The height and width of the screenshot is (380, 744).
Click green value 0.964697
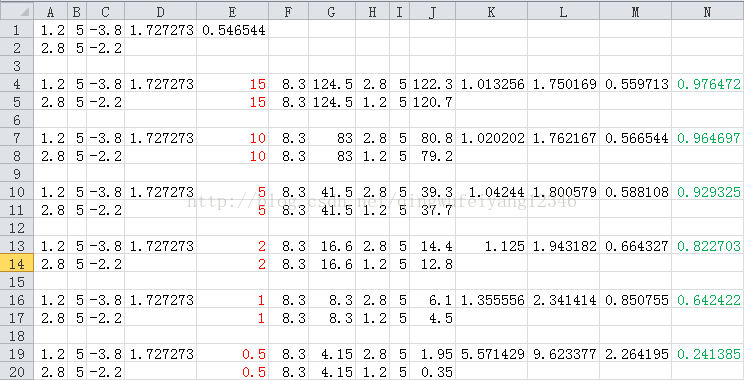coord(707,138)
